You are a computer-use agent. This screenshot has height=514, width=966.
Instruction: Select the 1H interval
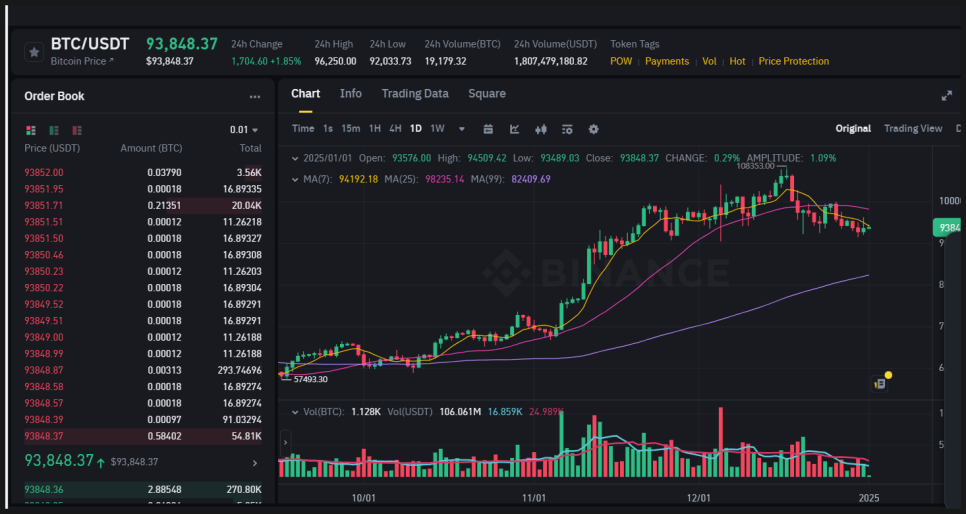375,128
